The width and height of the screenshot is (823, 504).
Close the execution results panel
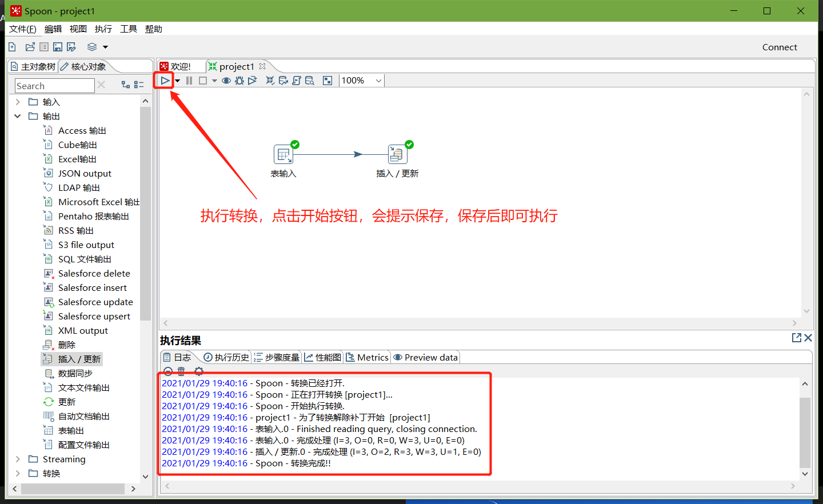click(808, 338)
